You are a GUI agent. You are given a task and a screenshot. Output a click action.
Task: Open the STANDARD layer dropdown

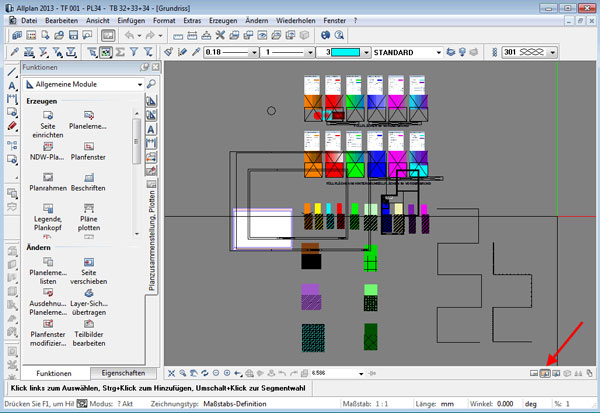(x=407, y=52)
